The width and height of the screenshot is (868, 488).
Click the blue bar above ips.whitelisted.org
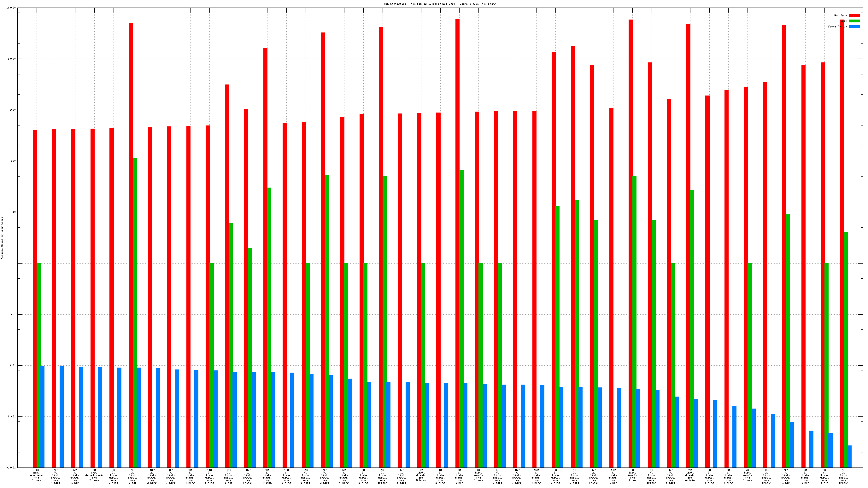100,417
